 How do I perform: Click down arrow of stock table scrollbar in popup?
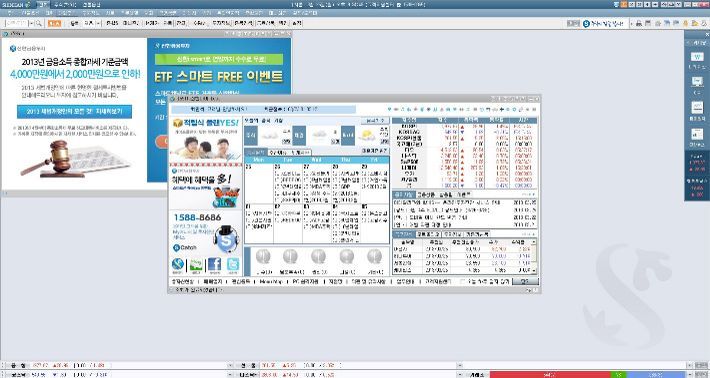tap(534, 271)
